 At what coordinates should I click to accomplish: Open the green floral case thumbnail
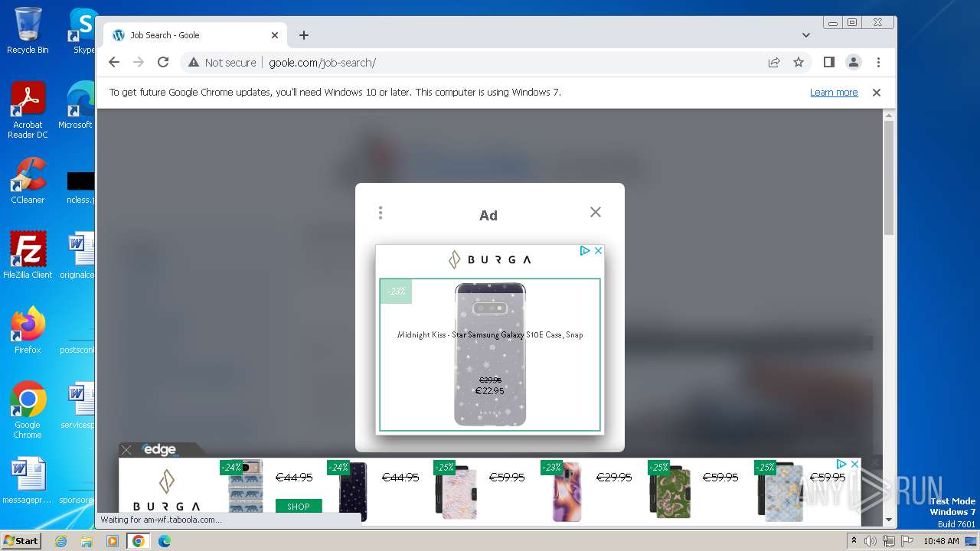[x=670, y=491]
